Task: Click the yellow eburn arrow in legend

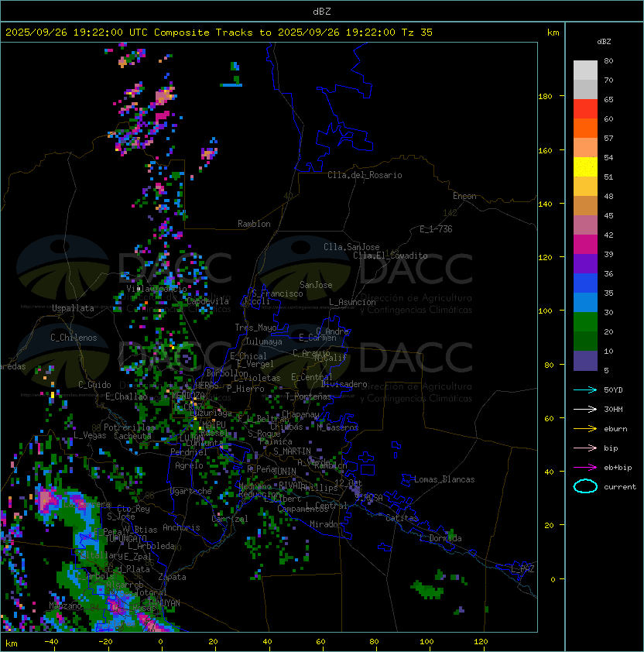Action: tap(585, 429)
